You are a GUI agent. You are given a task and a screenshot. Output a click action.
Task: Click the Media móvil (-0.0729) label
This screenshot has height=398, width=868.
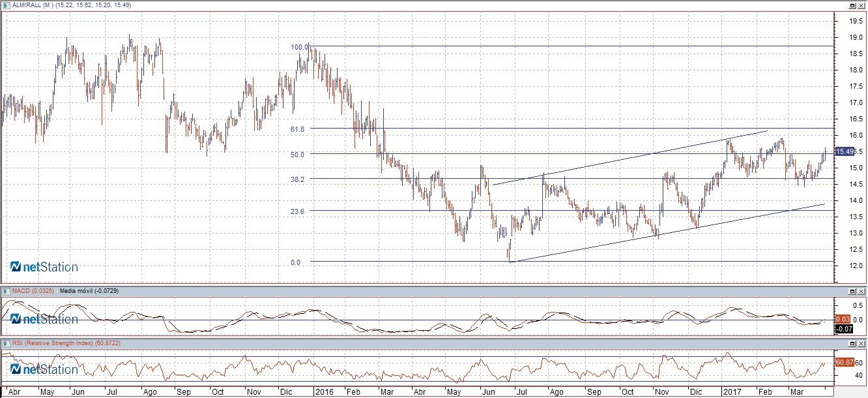point(89,290)
